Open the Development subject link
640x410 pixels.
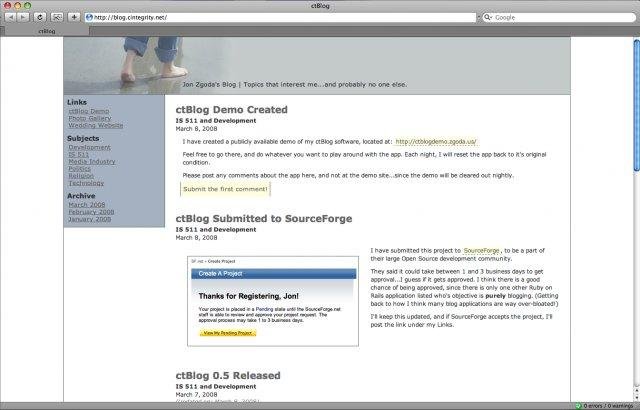tap(89, 147)
